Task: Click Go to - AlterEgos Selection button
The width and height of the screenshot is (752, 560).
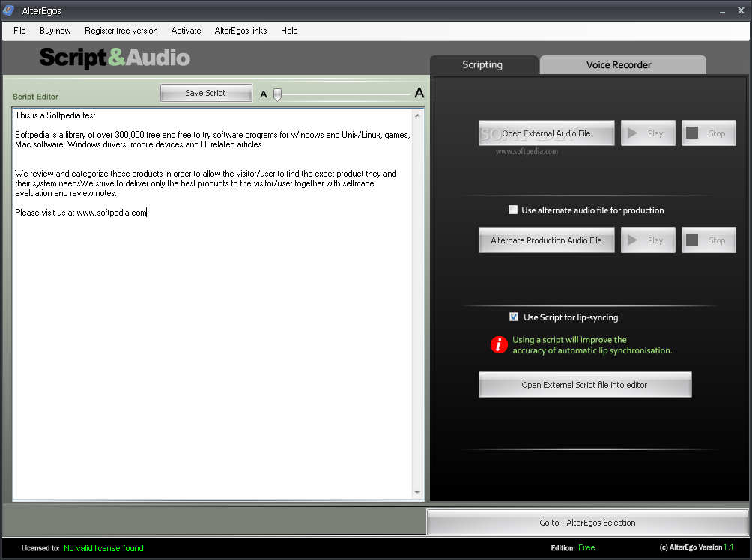Action: point(587,523)
